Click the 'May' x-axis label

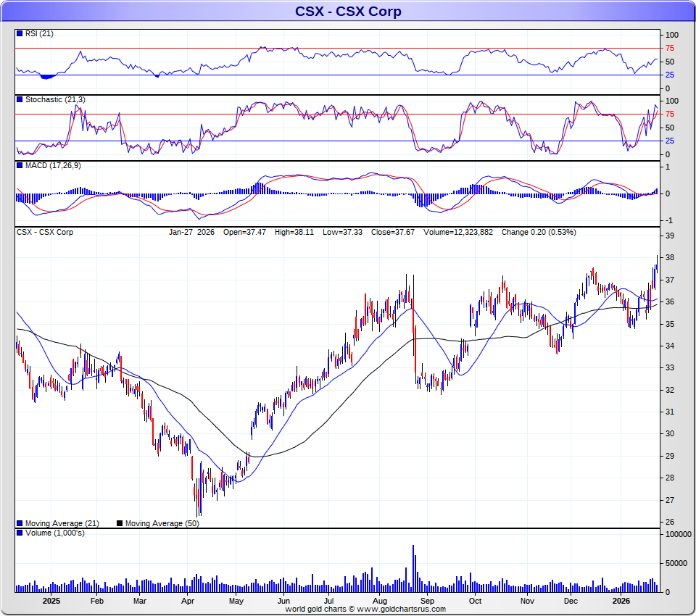pyautogui.click(x=236, y=601)
